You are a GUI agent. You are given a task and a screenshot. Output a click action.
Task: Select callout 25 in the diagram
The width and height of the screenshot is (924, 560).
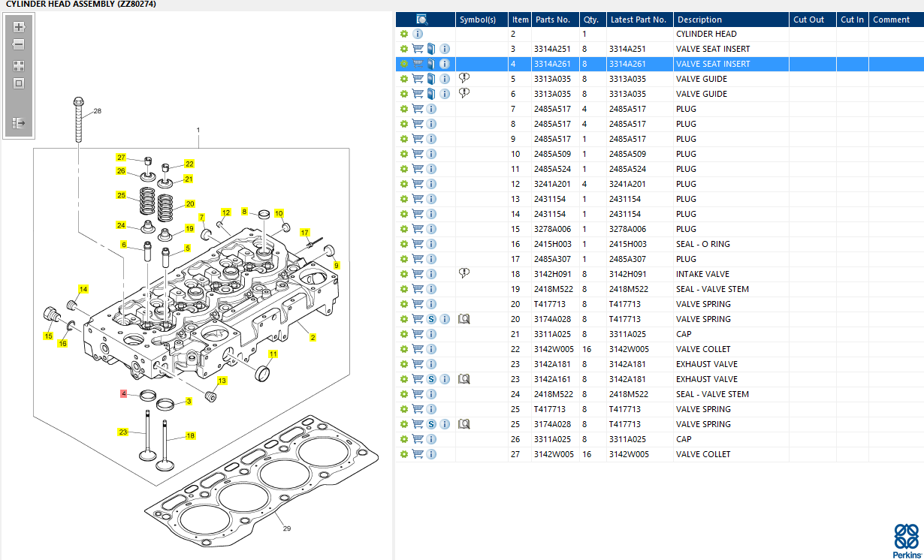click(121, 195)
